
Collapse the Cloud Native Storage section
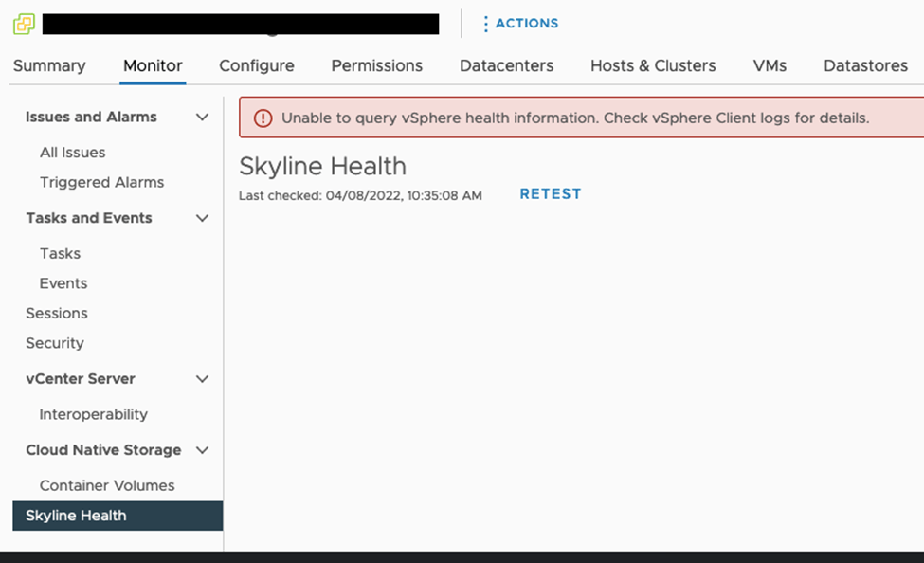pos(201,450)
